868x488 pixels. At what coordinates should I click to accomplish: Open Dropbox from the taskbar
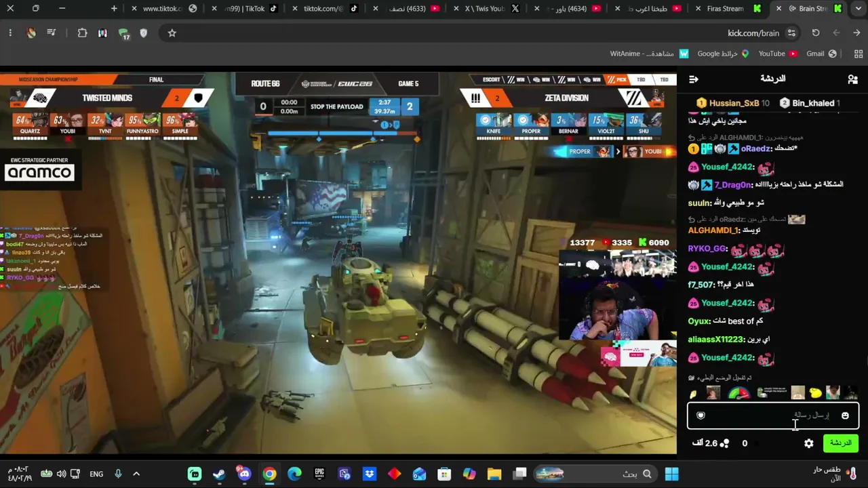[370, 474]
